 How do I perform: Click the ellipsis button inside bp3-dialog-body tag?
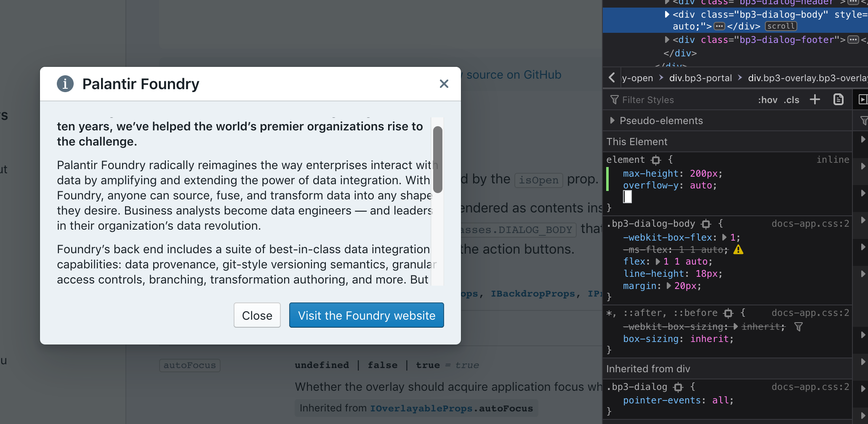click(719, 26)
